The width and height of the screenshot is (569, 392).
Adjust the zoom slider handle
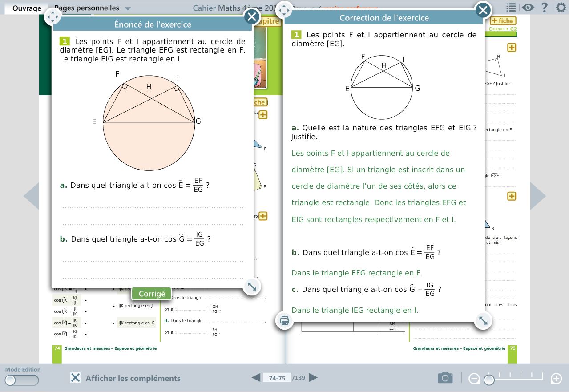click(489, 380)
